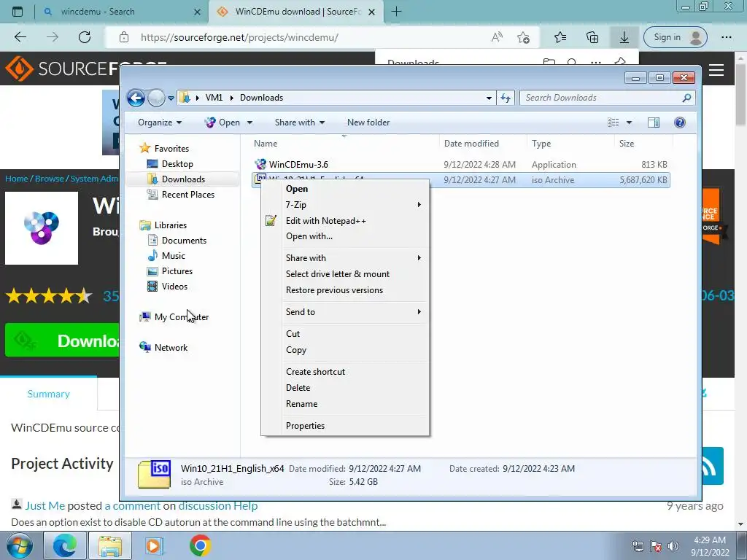Go back in Explorer window
The width and height of the screenshot is (747, 560).
coord(136,98)
